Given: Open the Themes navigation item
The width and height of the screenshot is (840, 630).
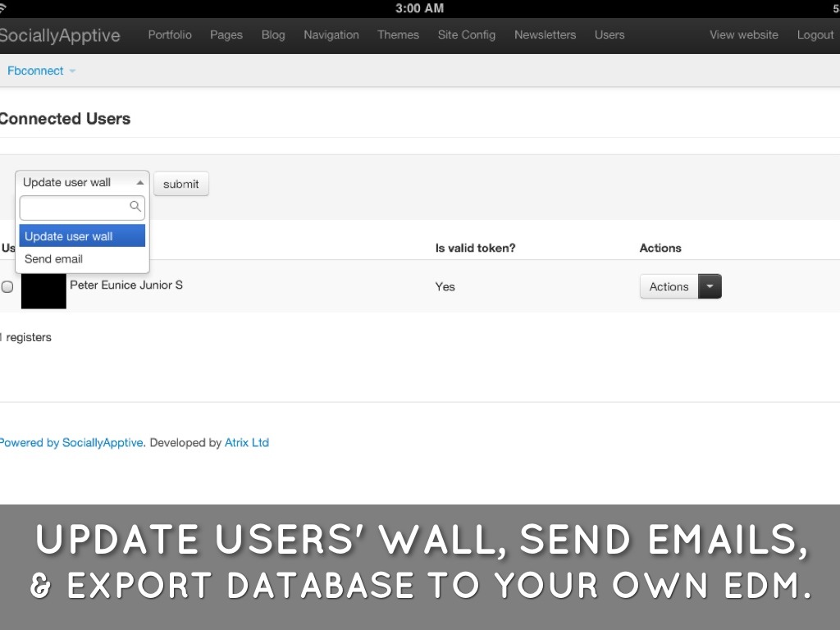Looking at the screenshot, I should (x=398, y=35).
